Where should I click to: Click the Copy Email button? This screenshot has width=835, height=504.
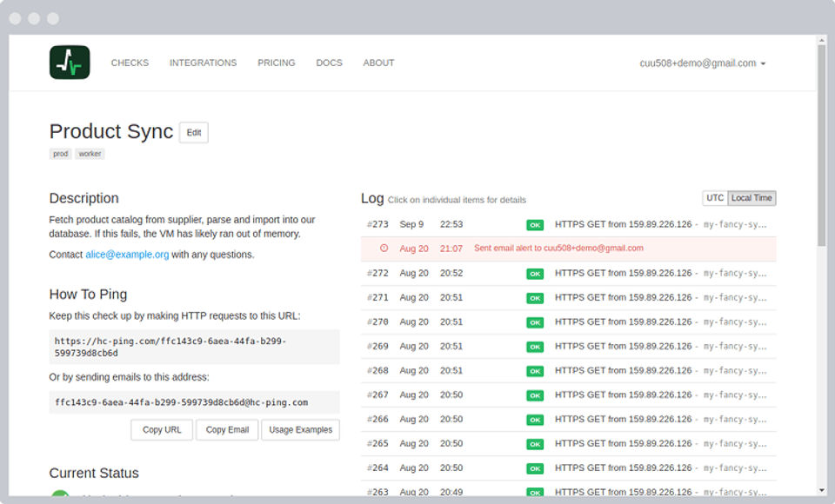coord(227,430)
